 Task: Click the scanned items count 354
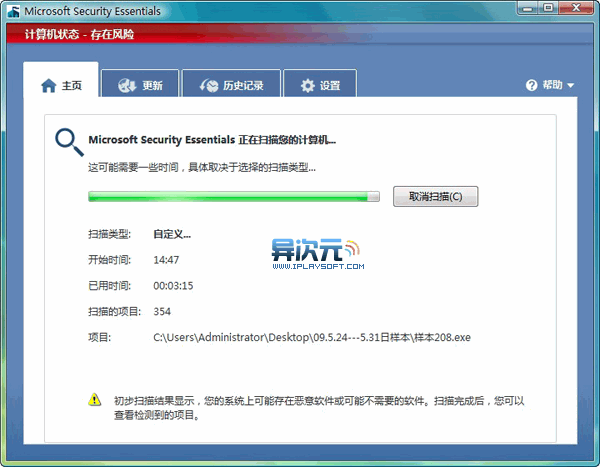pyautogui.click(x=162, y=312)
